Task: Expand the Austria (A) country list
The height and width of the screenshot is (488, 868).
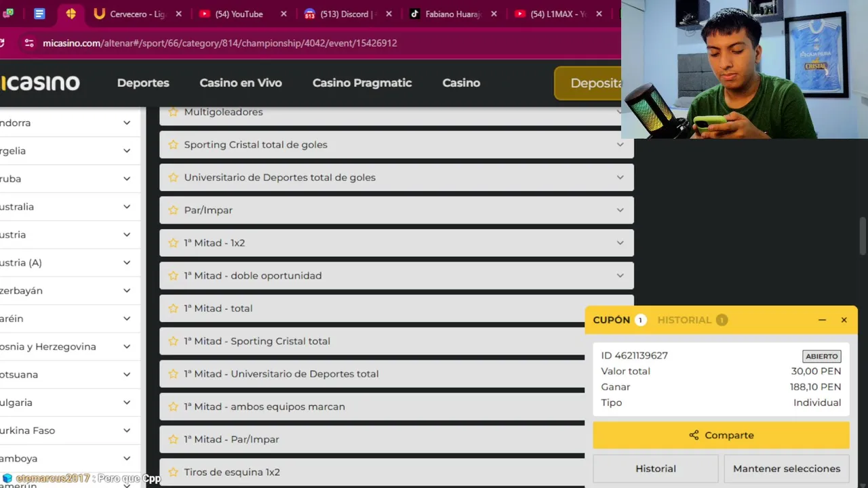Action: click(127, 263)
